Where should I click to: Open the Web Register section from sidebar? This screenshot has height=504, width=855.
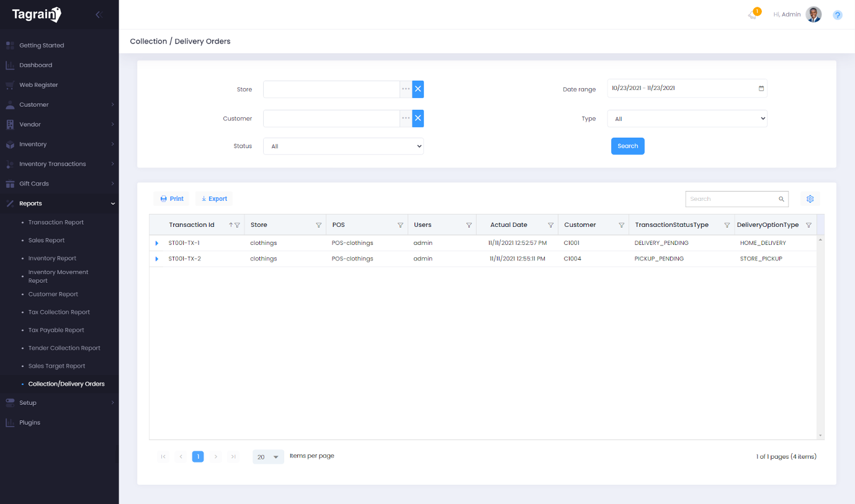point(40,84)
